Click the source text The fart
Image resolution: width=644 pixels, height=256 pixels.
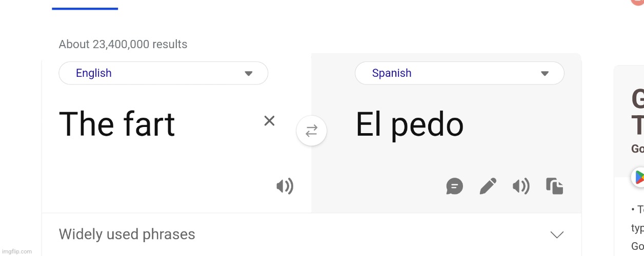[x=117, y=124]
